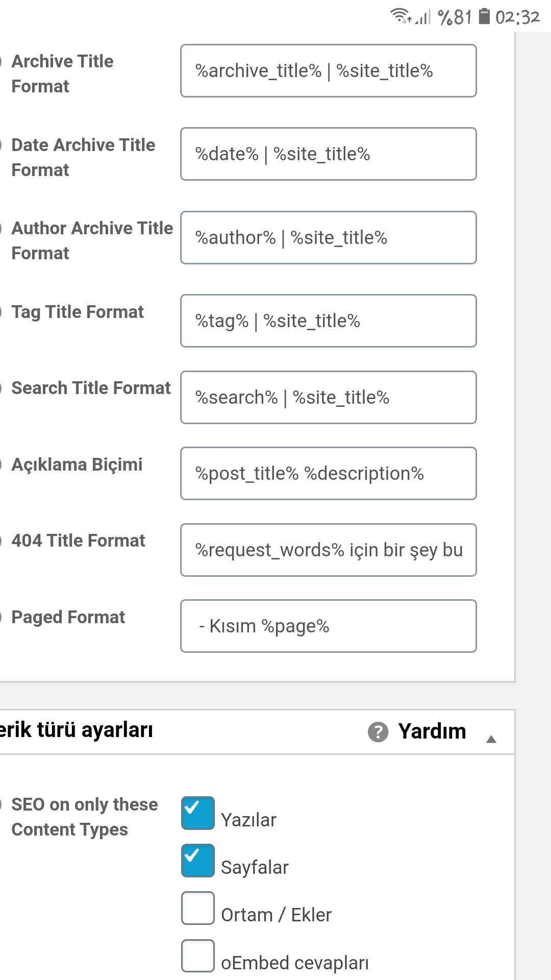Tap the Wi-Fi status bar icon
The width and height of the screenshot is (551, 980).
point(401,16)
